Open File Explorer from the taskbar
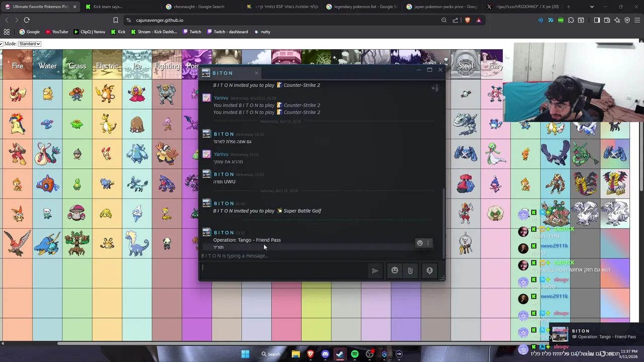Image resolution: width=644 pixels, height=362 pixels. [x=296, y=354]
